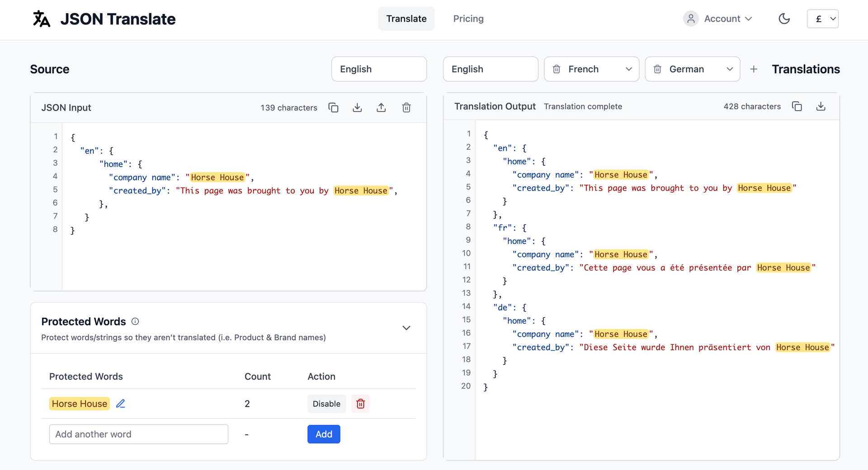The height and width of the screenshot is (470, 868).
Task: Download the translation output file
Action: (821, 106)
